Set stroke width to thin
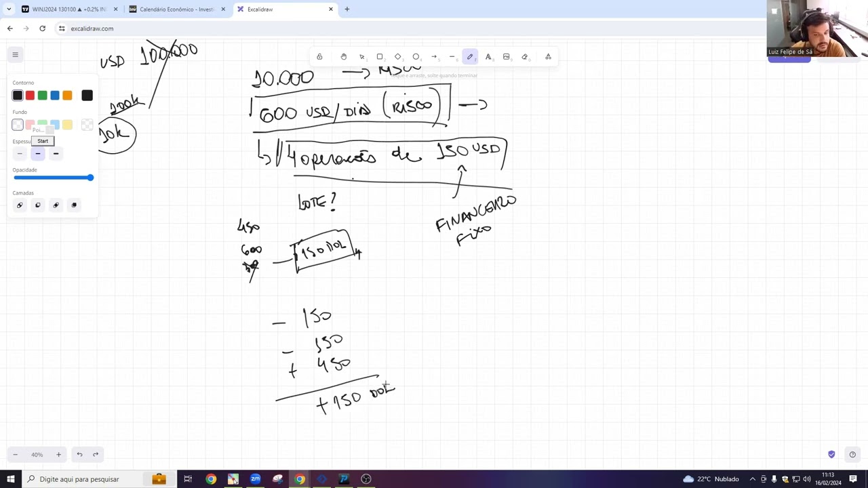 click(x=20, y=154)
